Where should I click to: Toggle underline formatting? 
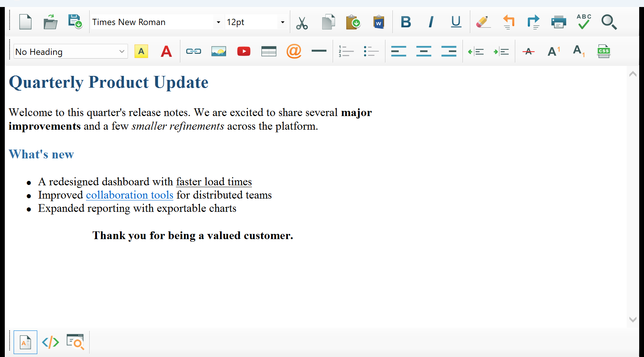click(x=456, y=22)
